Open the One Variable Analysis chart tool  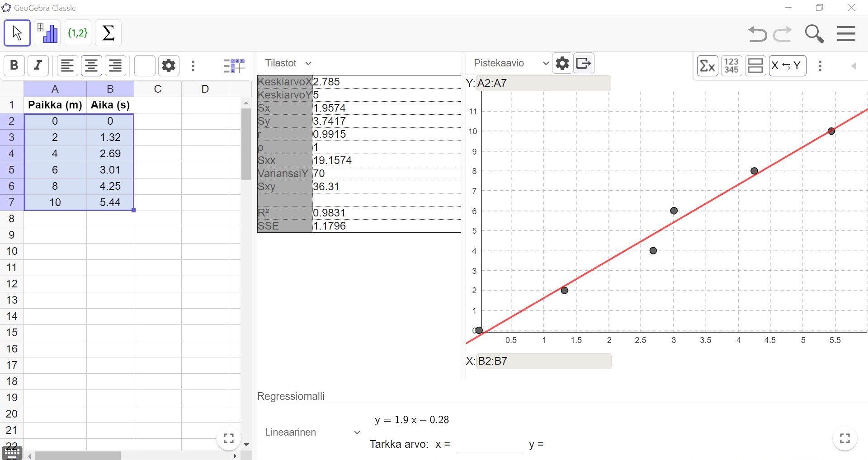point(47,33)
